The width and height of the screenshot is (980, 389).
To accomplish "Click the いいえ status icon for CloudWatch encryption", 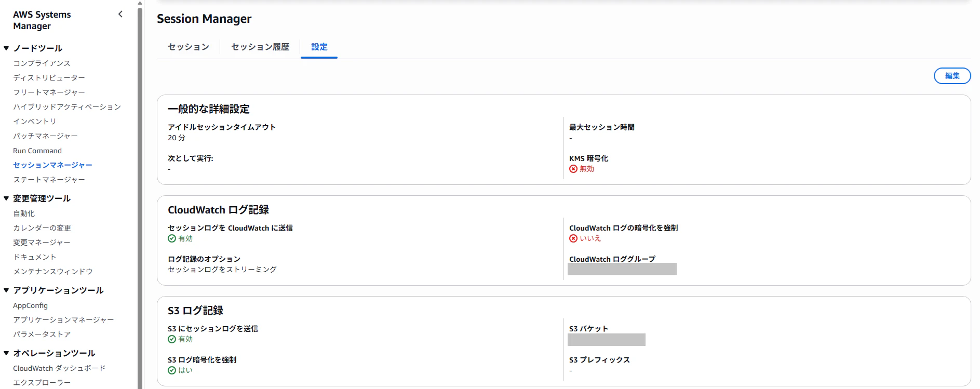I will 573,238.
